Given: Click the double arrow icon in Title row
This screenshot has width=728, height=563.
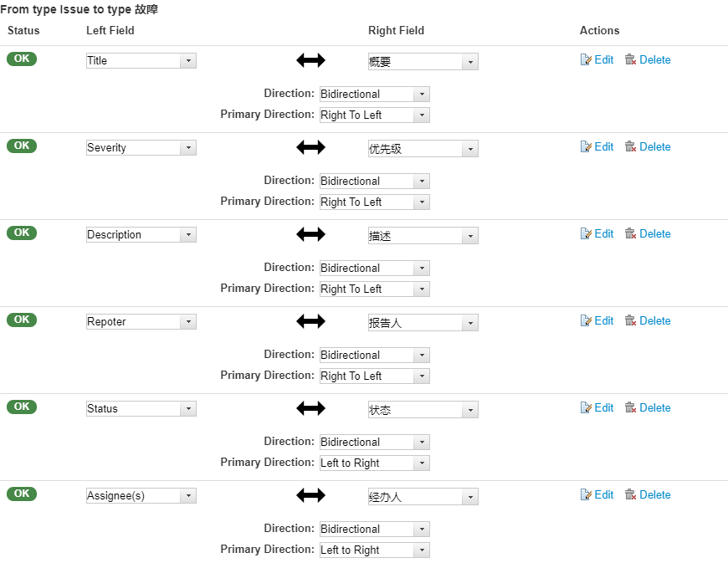Looking at the screenshot, I should 310,60.
